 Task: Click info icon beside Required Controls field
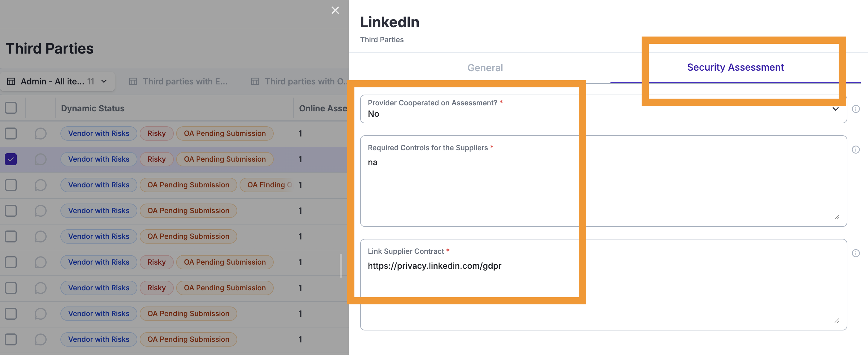855,150
